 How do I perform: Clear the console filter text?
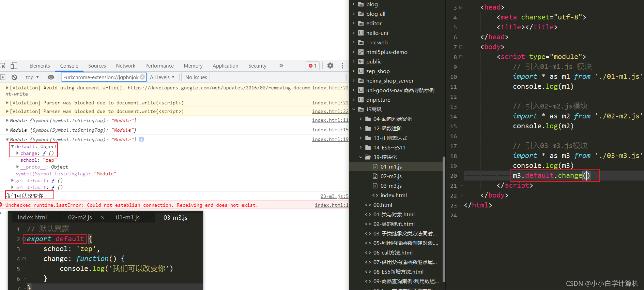tap(142, 77)
